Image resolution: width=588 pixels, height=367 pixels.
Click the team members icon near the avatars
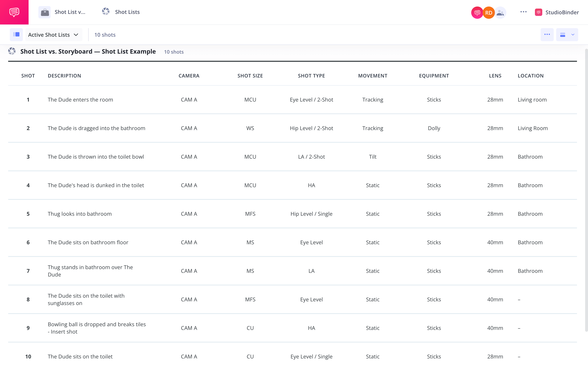click(500, 12)
